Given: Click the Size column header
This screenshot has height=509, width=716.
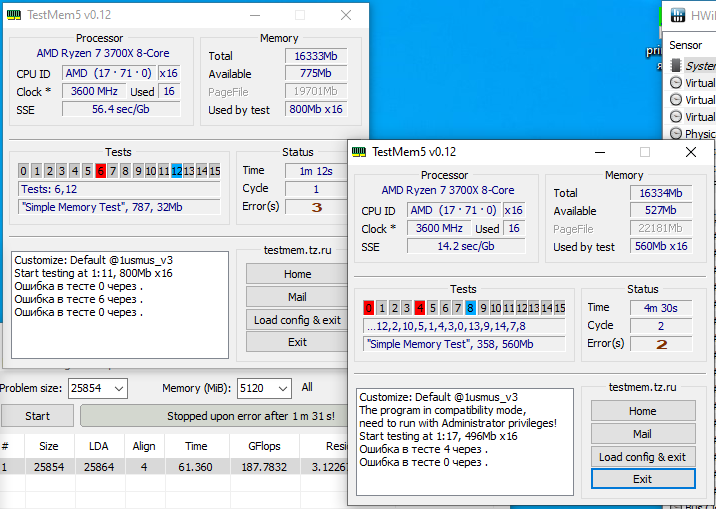Looking at the screenshot, I should click(48, 446).
